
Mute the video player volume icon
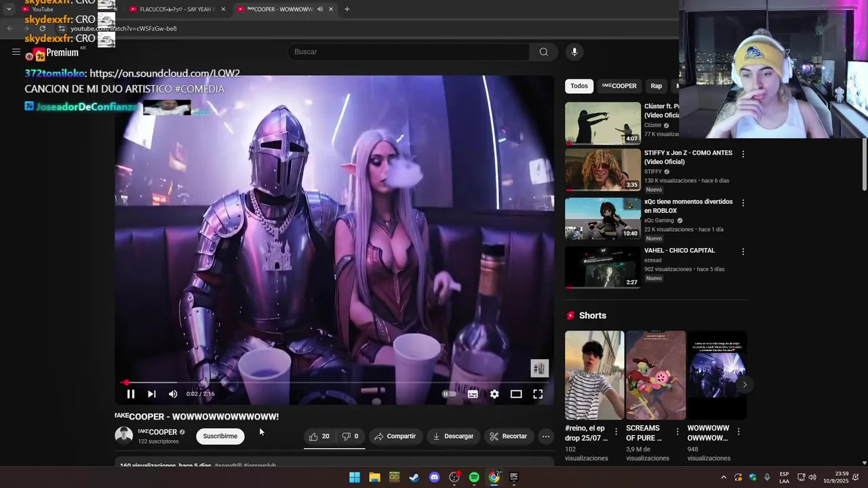pos(173,394)
